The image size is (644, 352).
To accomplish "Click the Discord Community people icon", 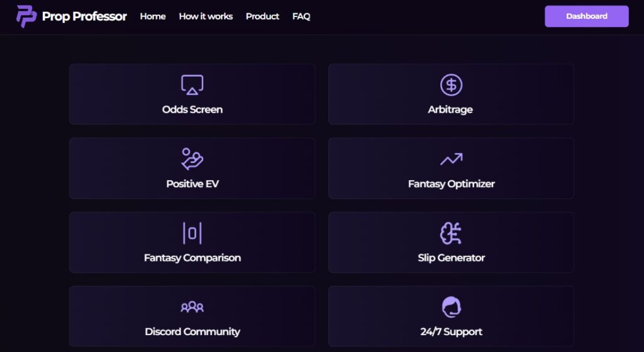I will [x=192, y=307].
